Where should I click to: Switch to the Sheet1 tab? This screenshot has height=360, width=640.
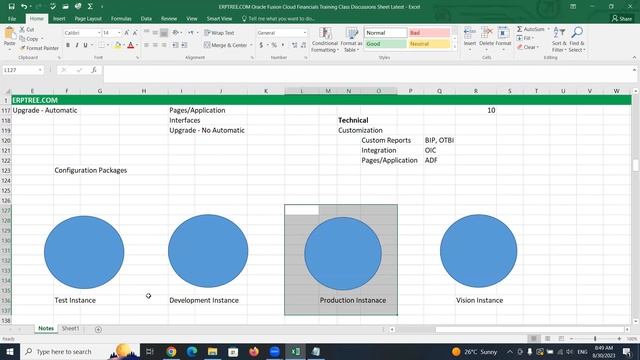(70, 329)
